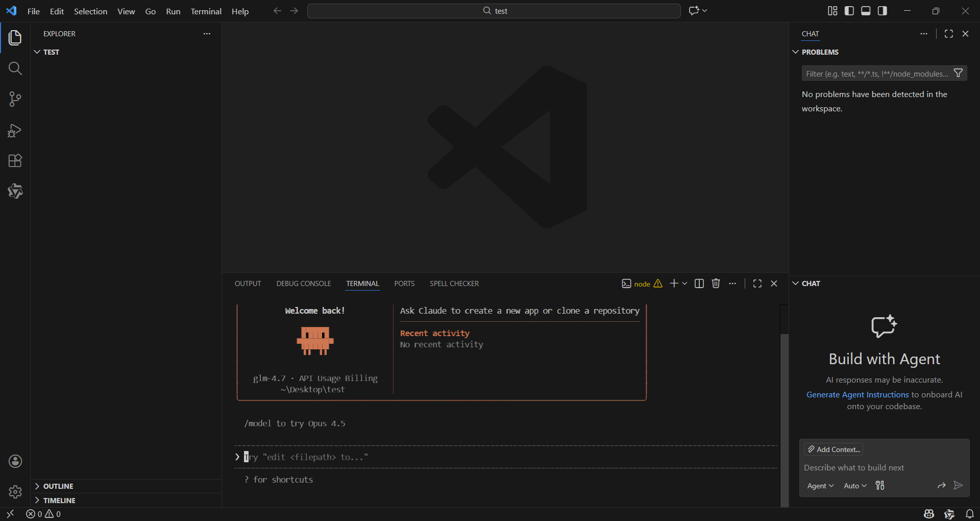This screenshot has height=521, width=980.
Task: Switch to the OUTPUT tab
Action: click(248, 283)
